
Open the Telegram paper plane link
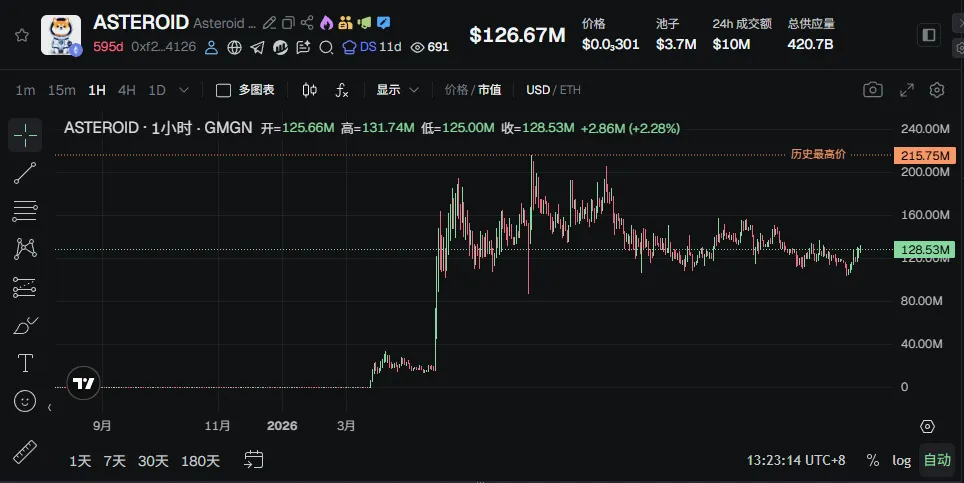click(257, 47)
